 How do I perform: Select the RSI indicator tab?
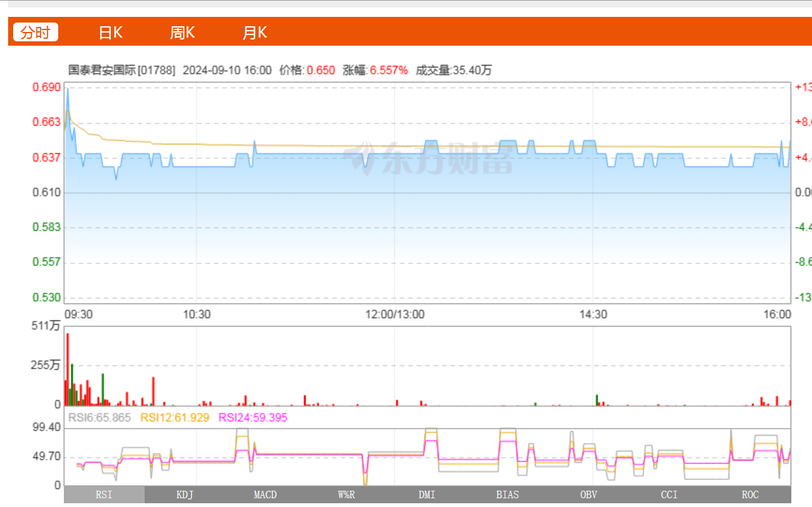(x=104, y=494)
